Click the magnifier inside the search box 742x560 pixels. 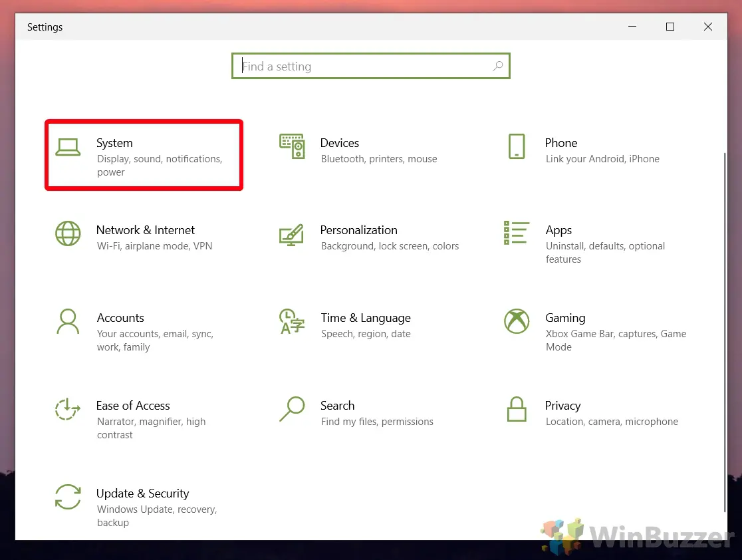498,67
